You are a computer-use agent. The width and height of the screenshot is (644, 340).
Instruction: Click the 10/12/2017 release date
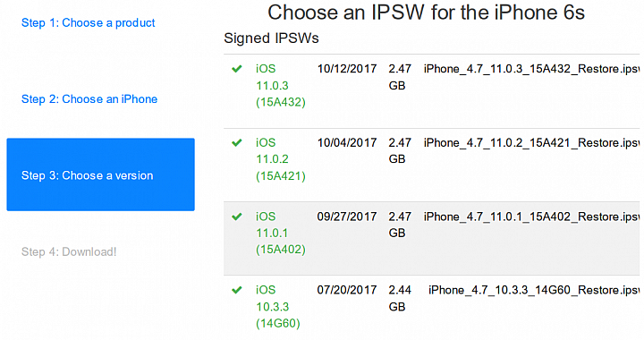[347, 69]
